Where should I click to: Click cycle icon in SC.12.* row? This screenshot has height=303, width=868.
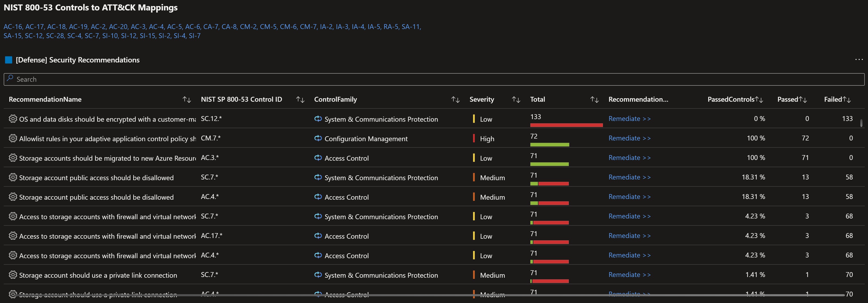[x=318, y=119]
